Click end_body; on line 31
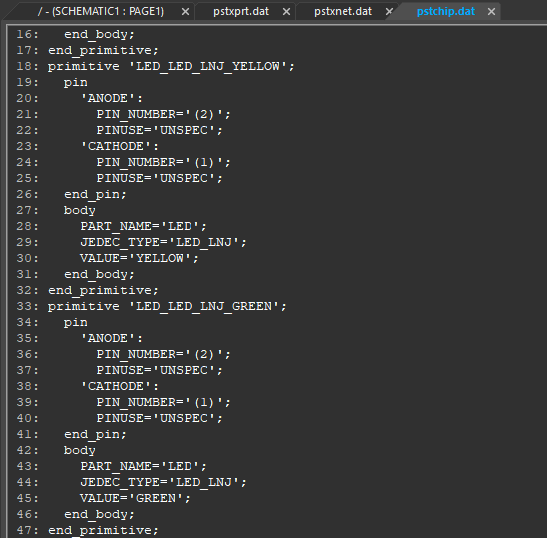Image resolution: width=547 pixels, height=538 pixels. (x=99, y=275)
